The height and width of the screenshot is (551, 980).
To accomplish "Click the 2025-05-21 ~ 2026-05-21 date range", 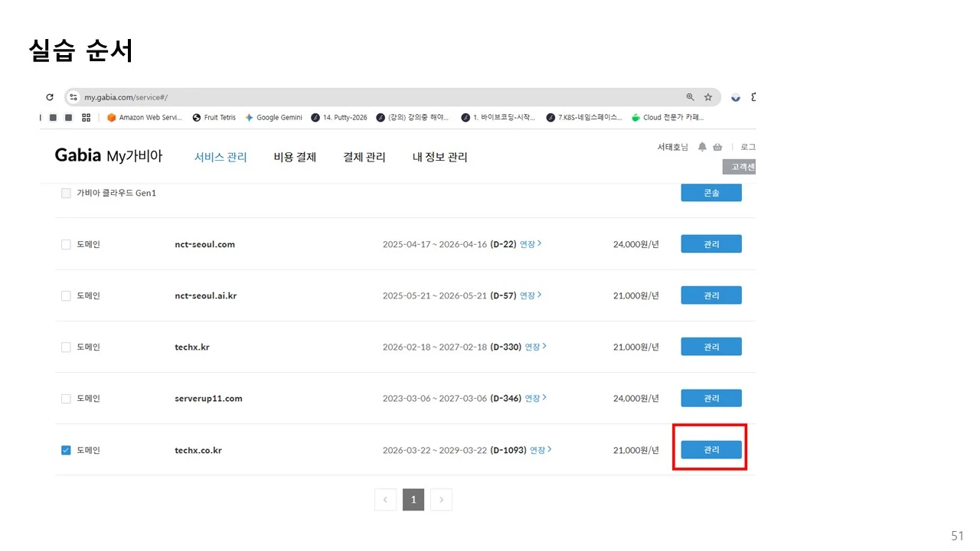I will [x=435, y=295].
